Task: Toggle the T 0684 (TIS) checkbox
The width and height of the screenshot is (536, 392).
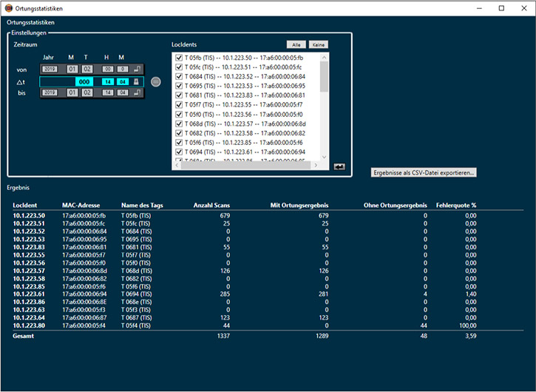Action: (x=178, y=76)
